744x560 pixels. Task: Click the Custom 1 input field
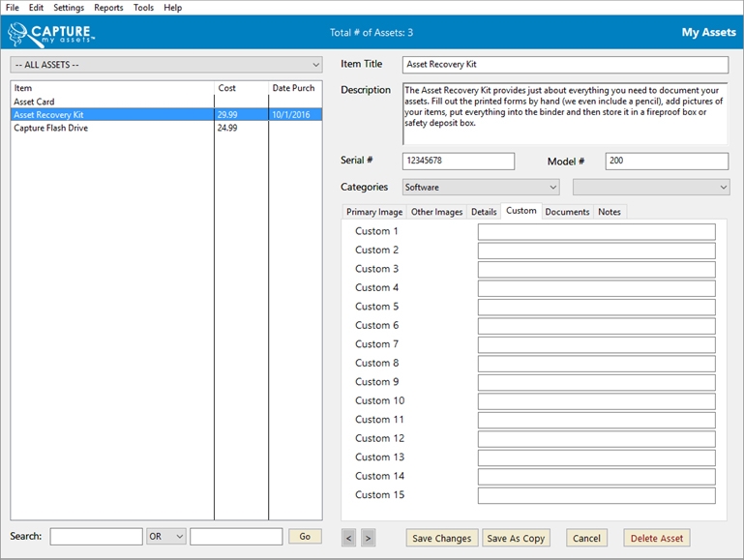click(x=596, y=232)
